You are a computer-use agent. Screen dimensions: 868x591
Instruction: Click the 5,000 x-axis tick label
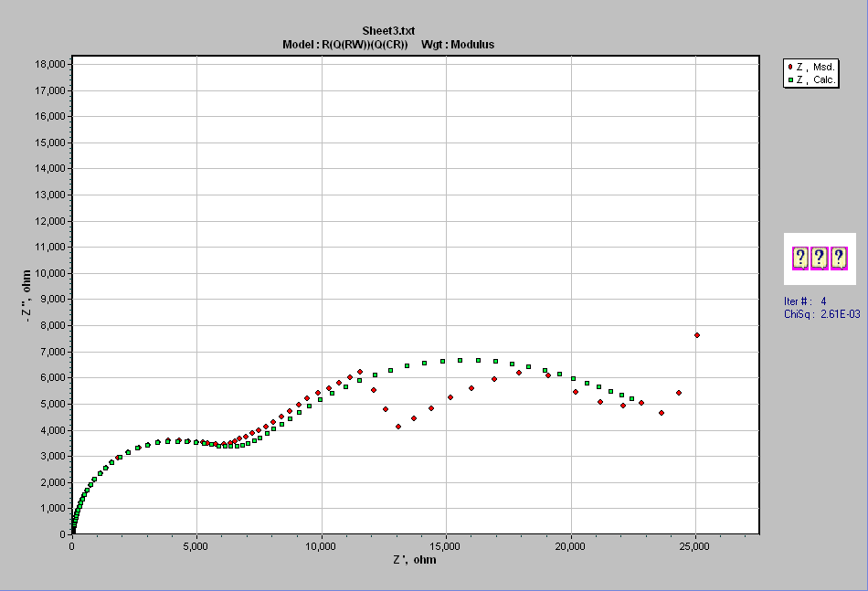click(195, 547)
